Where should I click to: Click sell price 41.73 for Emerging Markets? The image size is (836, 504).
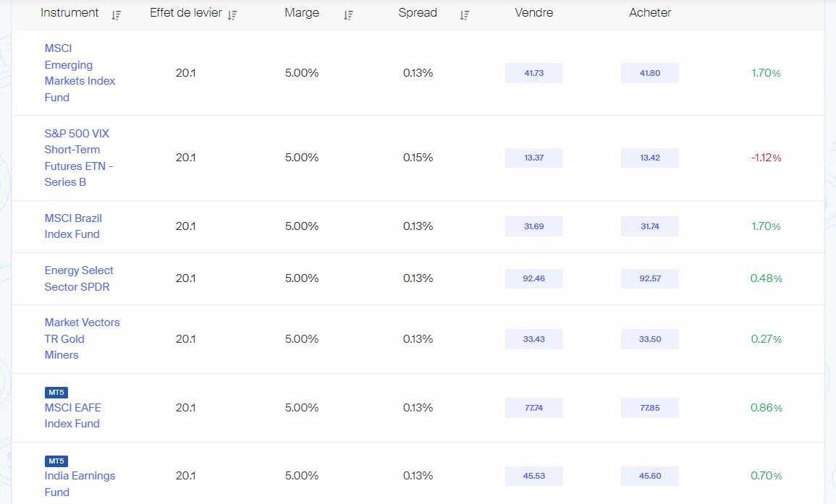(x=533, y=73)
